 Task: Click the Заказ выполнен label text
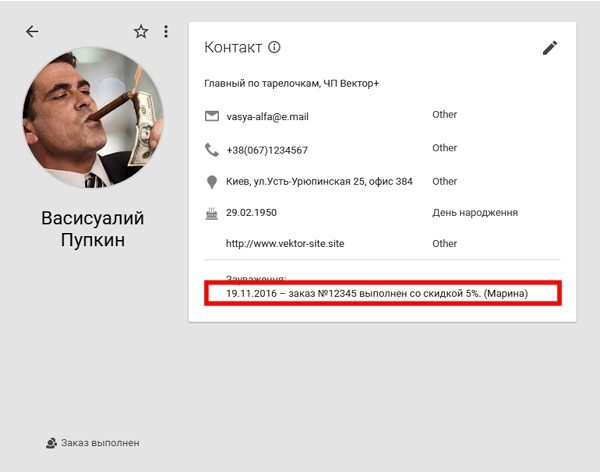click(100, 443)
